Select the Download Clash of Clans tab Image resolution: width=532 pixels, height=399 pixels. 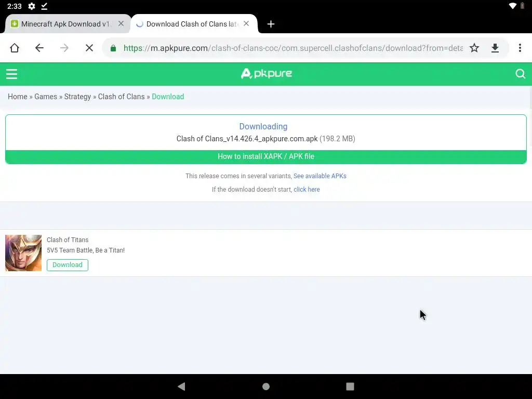tap(192, 24)
